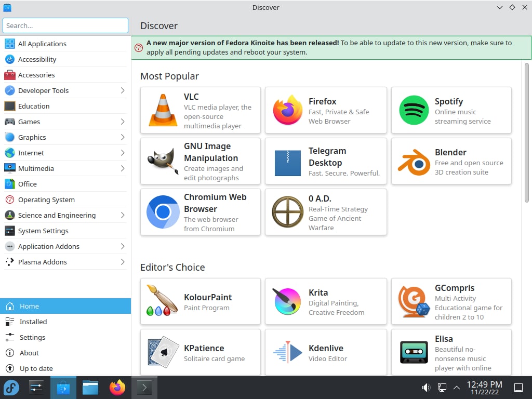This screenshot has height=399, width=532.
Task: Open the KPatience app card title
Action: point(204,348)
